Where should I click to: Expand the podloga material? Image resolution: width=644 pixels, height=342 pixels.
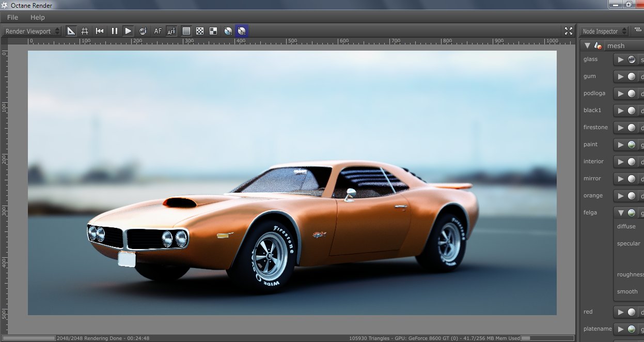pyautogui.click(x=620, y=94)
